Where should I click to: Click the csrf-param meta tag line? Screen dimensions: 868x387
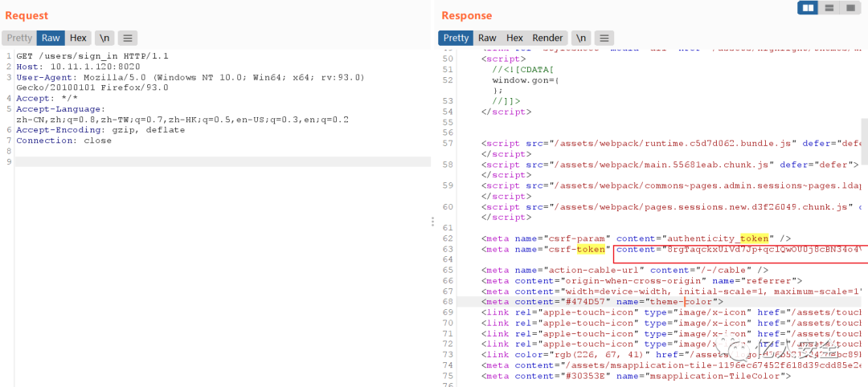(636, 238)
